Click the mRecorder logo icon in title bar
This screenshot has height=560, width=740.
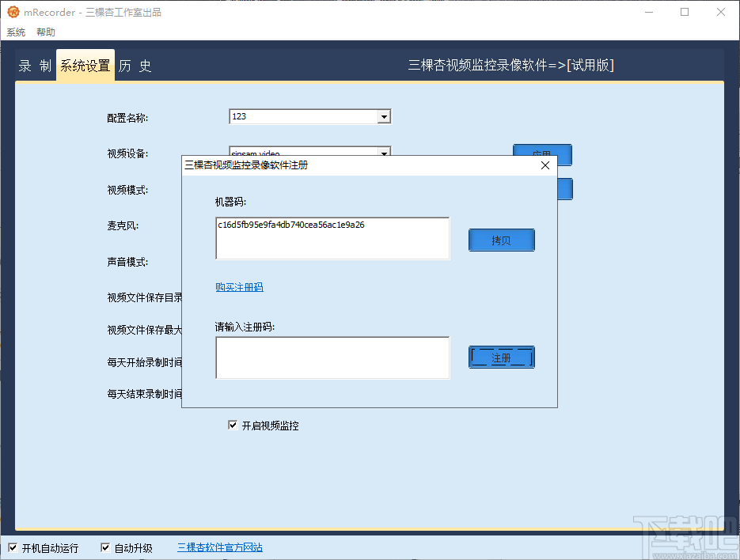[x=15, y=12]
